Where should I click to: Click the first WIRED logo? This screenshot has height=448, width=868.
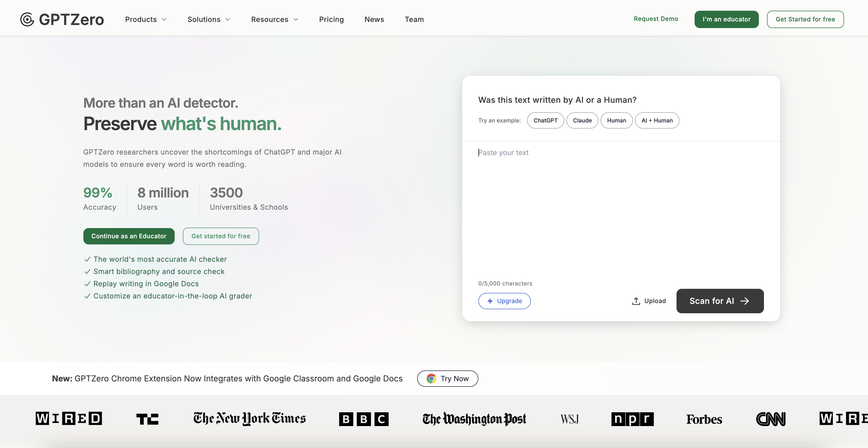69,418
